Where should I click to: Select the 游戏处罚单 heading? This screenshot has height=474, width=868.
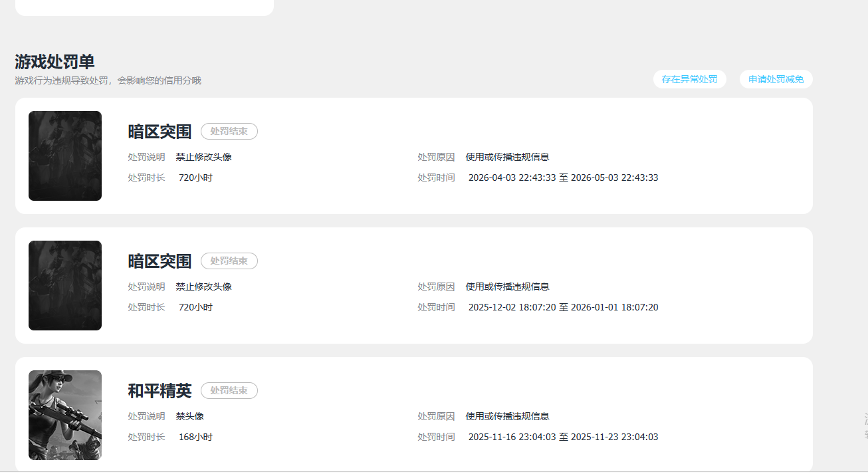point(54,62)
